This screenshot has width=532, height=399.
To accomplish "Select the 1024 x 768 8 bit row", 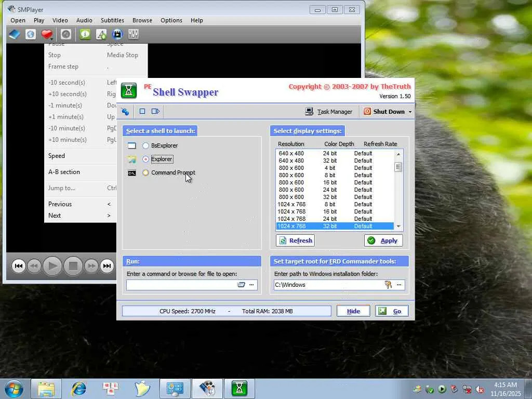I will [x=335, y=204].
